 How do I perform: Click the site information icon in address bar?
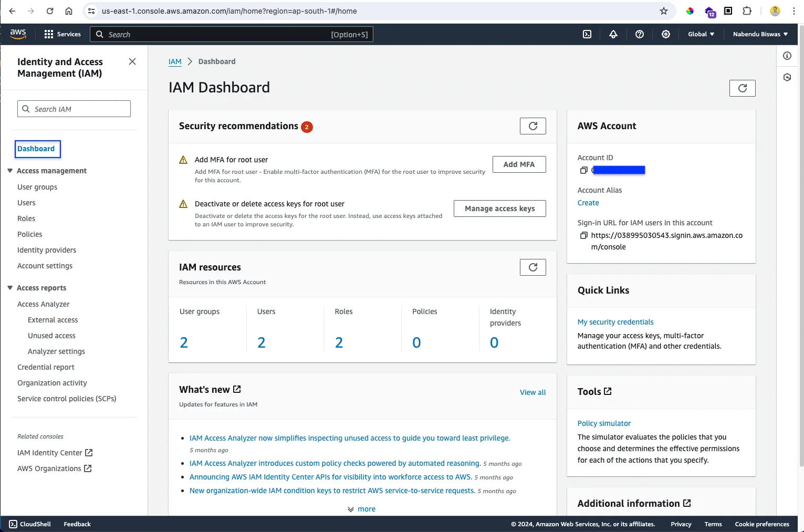[91, 11]
